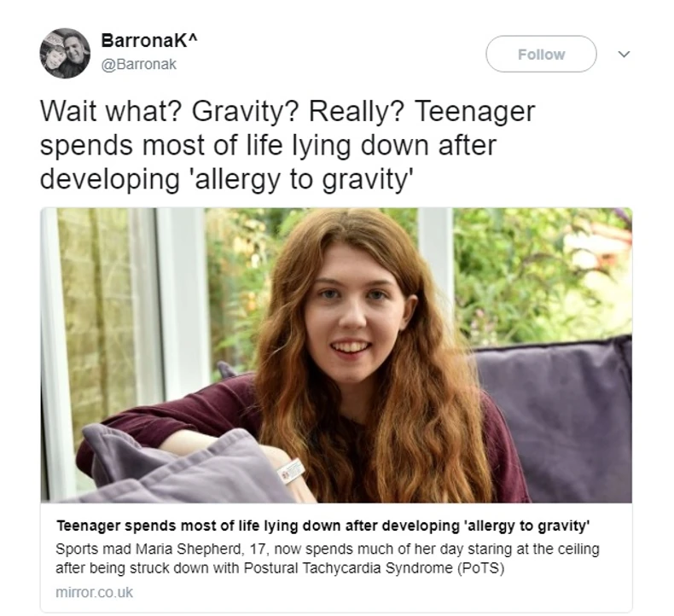Click the Follow button

coord(541,54)
